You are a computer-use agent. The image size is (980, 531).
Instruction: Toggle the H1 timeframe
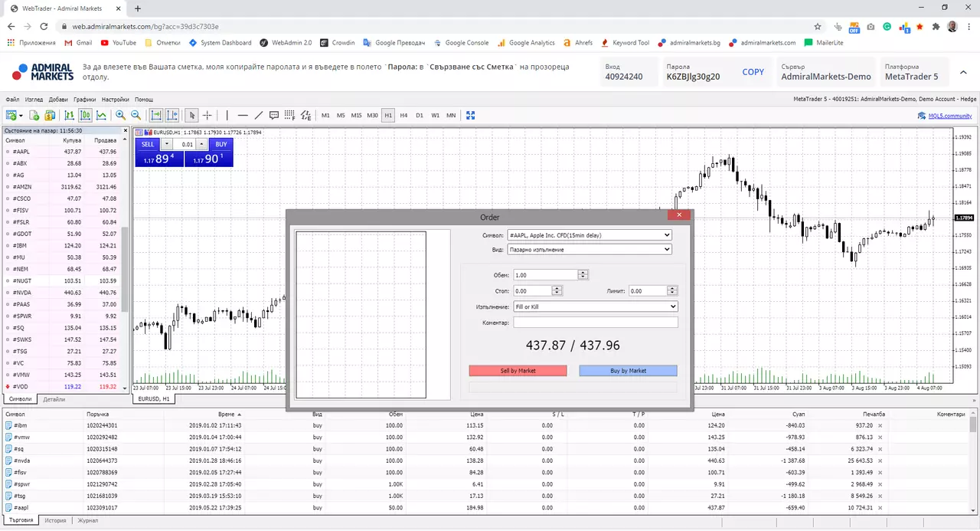(x=388, y=116)
